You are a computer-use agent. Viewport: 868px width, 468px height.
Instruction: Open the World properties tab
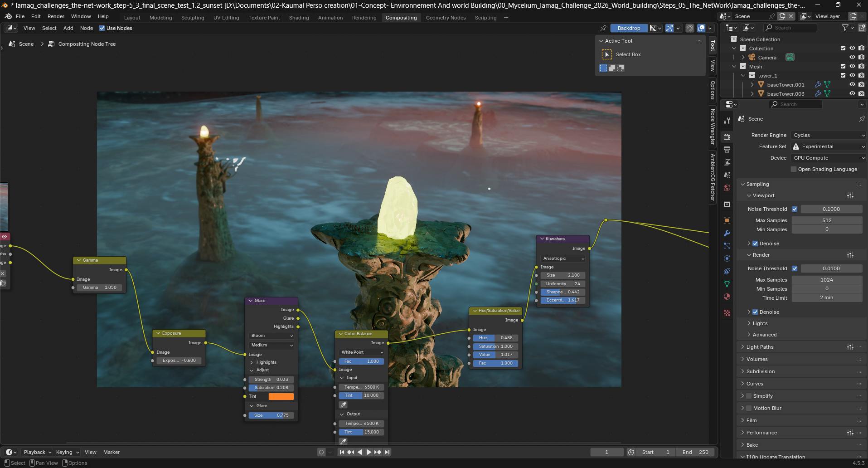click(x=727, y=188)
